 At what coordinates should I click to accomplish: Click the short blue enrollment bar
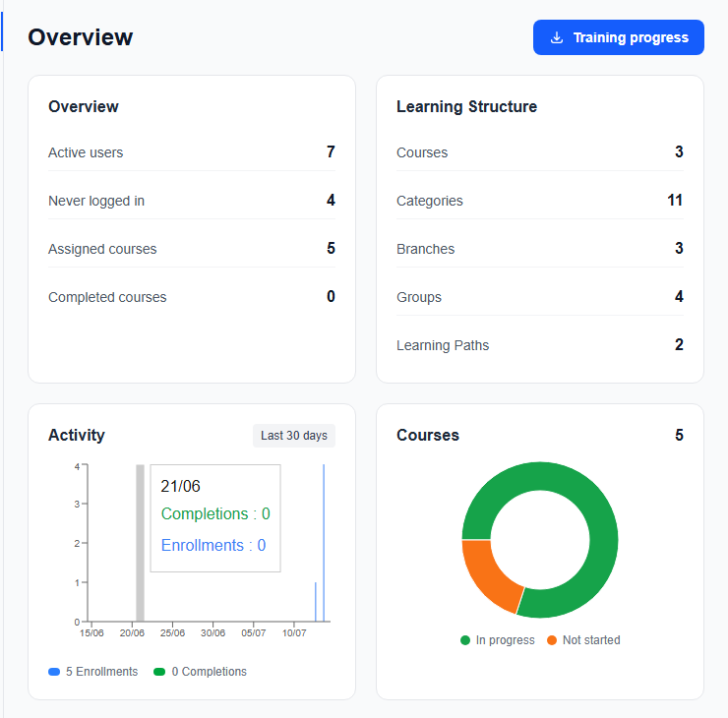[x=316, y=602]
